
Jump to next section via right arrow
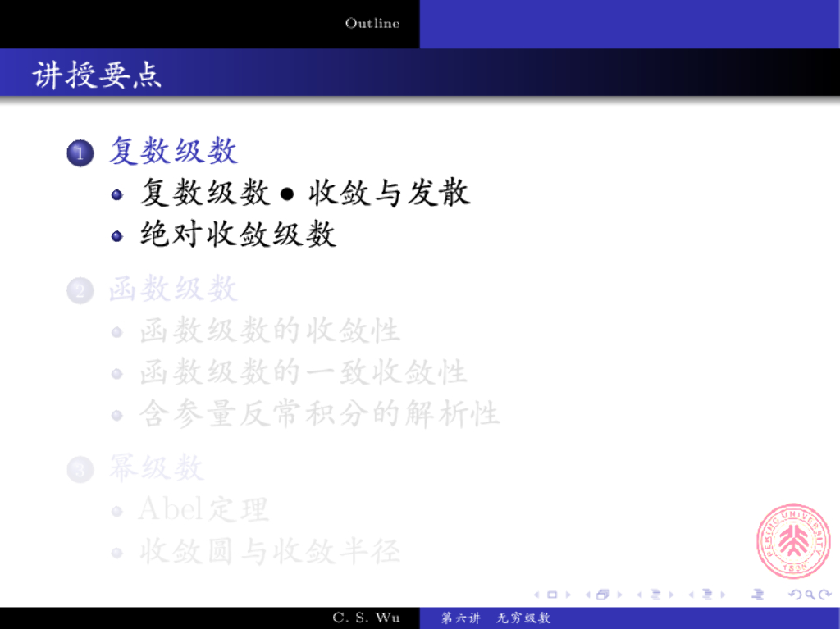point(724,595)
